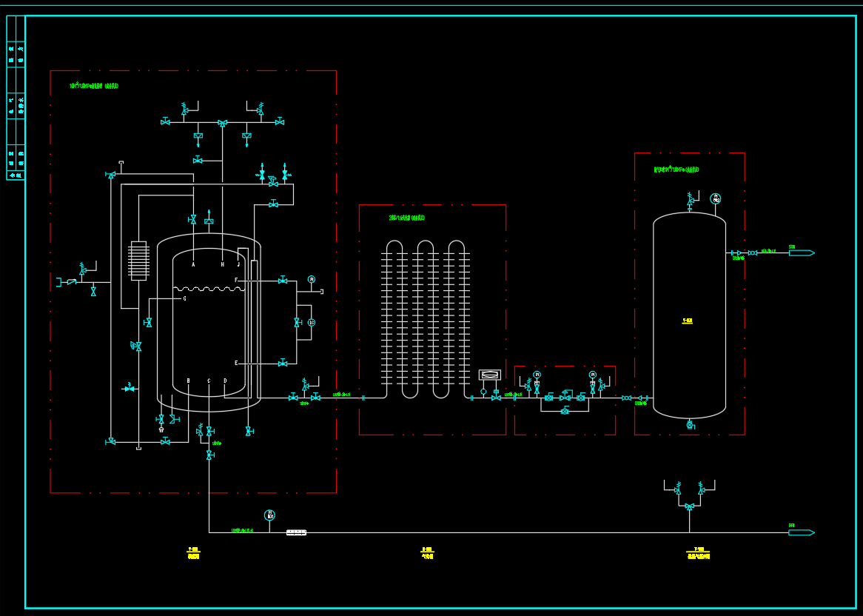Click the three-way valve at top of tank piping
863x616 pixels.
point(222,123)
